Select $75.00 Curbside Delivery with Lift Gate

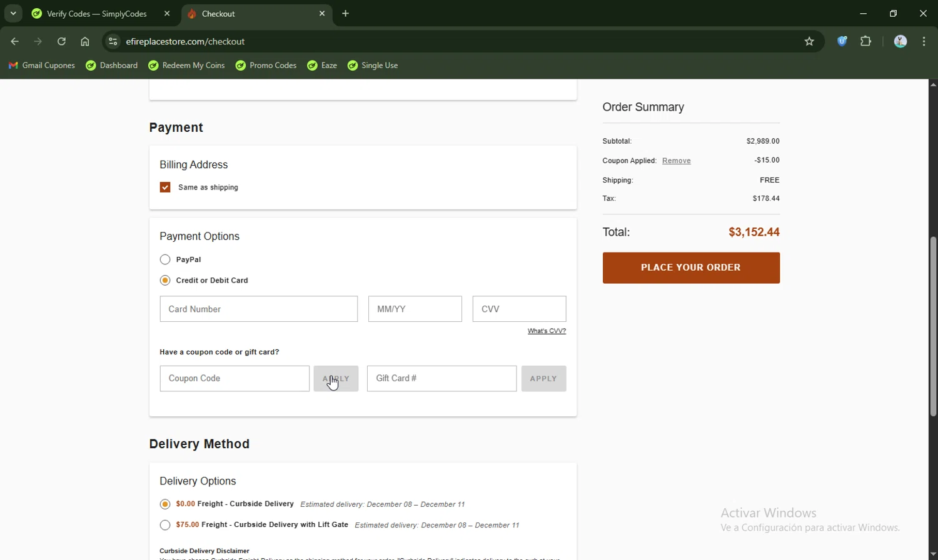pyautogui.click(x=165, y=526)
